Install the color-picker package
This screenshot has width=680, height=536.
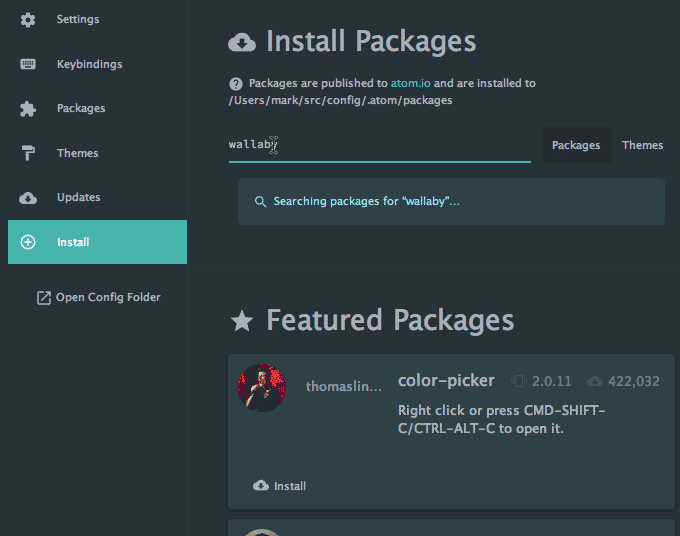click(x=280, y=486)
